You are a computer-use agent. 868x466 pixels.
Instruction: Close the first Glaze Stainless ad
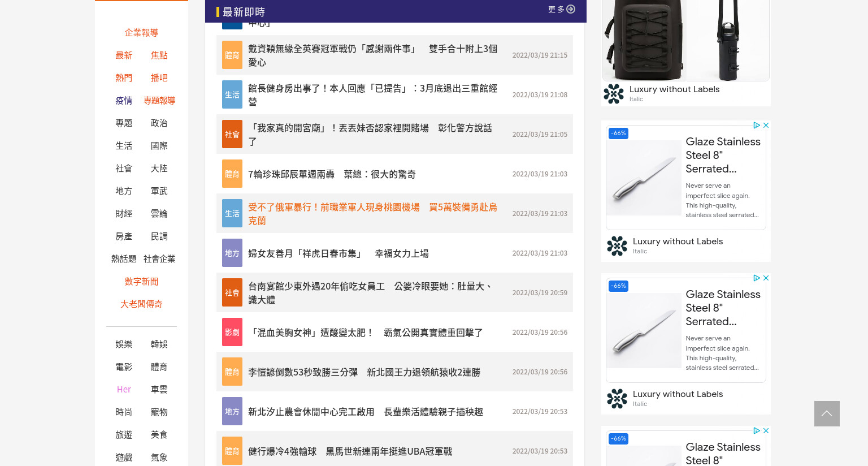click(x=766, y=125)
